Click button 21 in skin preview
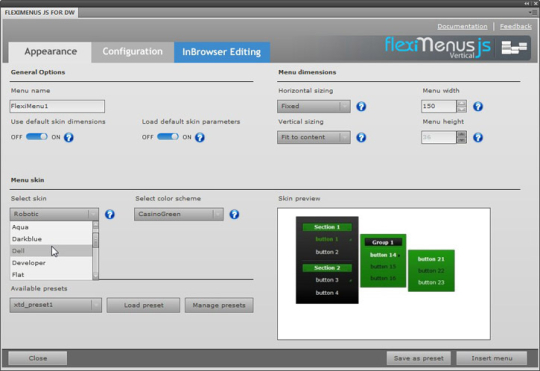 click(x=431, y=259)
